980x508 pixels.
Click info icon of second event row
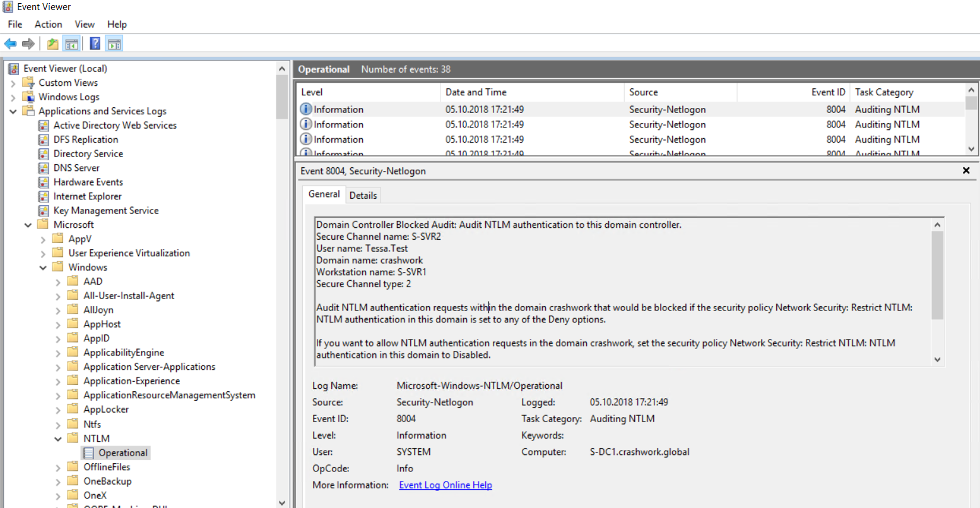tap(306, 124)
